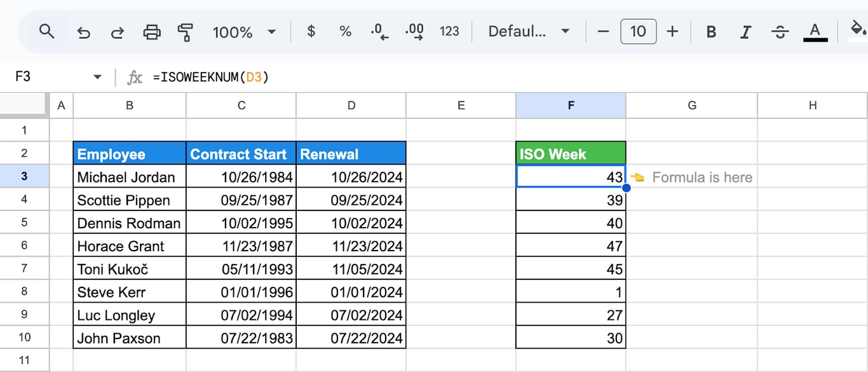Click the 'Formula is here' note cell
The width and height of the screenshot is (868, 372).
(x=692, y=177)
